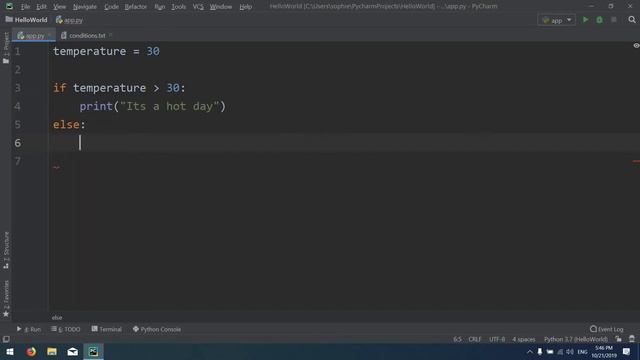Open the View menu
This screenshot has height=360, width=640.
point(59,7)
